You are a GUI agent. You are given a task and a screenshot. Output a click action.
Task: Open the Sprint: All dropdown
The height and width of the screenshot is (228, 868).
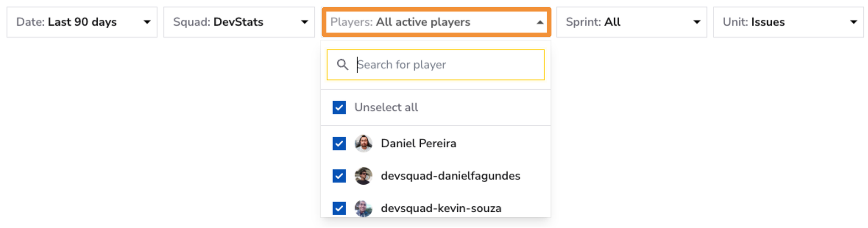click(631, 22)
